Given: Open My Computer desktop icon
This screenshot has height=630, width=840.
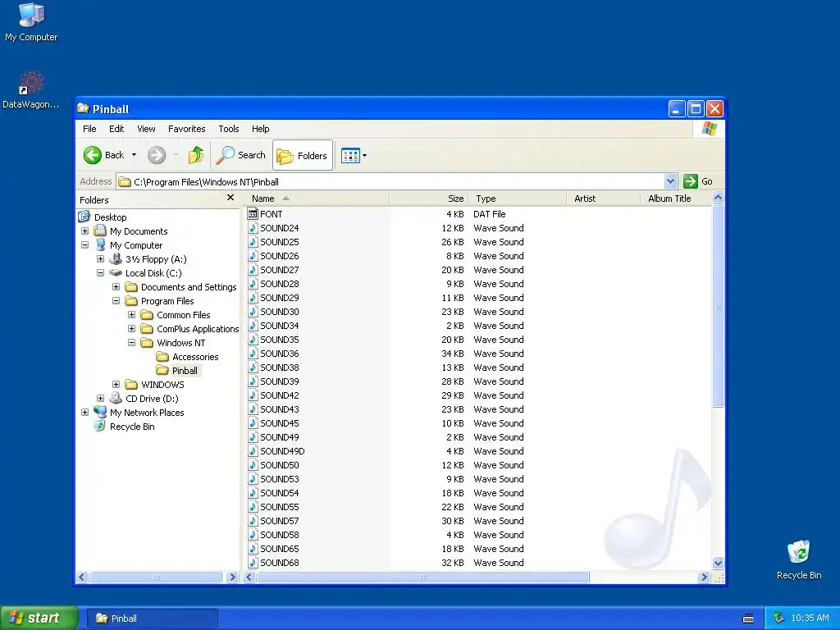Looking at the screenshot, I should click(x=31, y=22).
